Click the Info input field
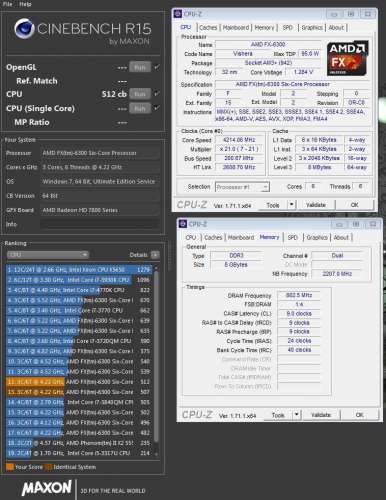 [100, 224]
